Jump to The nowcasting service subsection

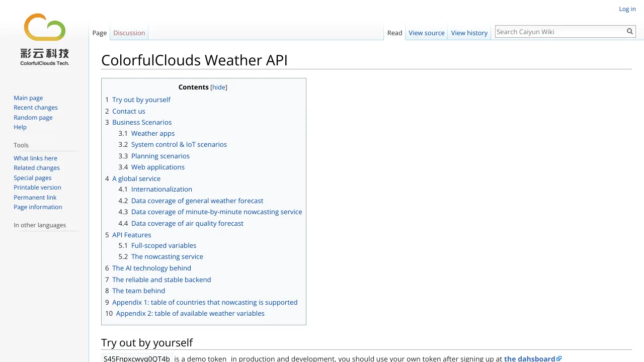point(161,256)
